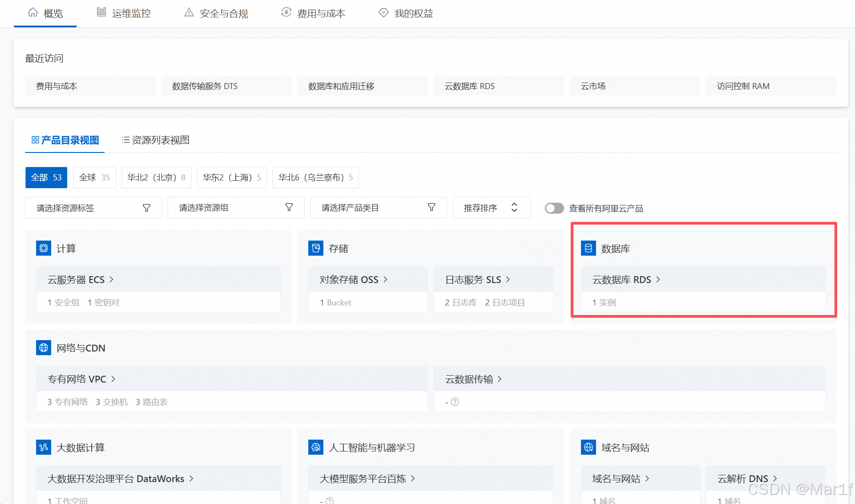Open 云数据库 RDS product card link

pos(627,279)
